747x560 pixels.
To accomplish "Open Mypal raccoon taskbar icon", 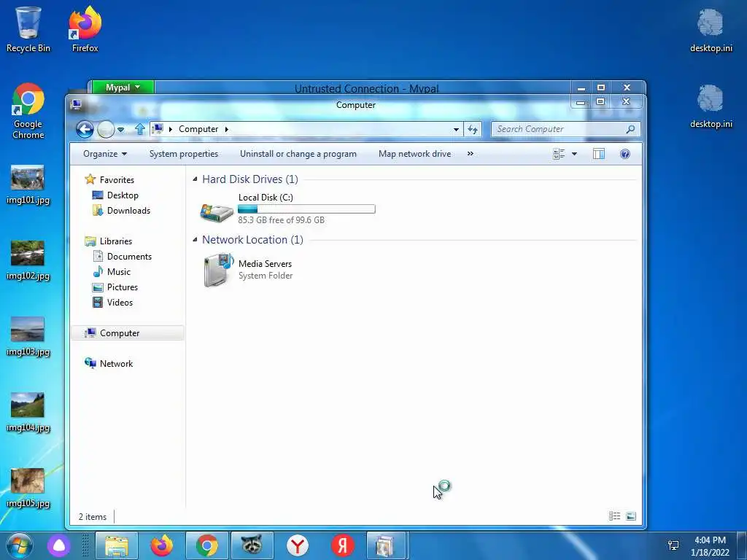I will 252,545.
